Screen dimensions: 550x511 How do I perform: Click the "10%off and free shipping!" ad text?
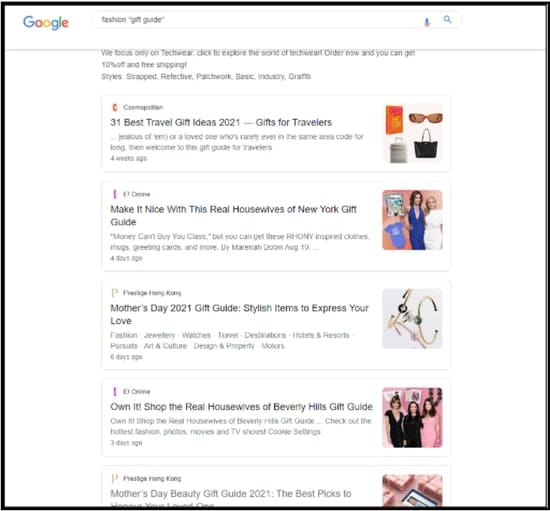(x=144, y=65)
